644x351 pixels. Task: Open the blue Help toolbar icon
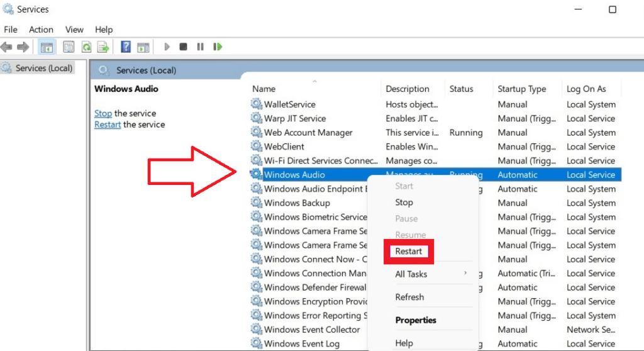126,47
